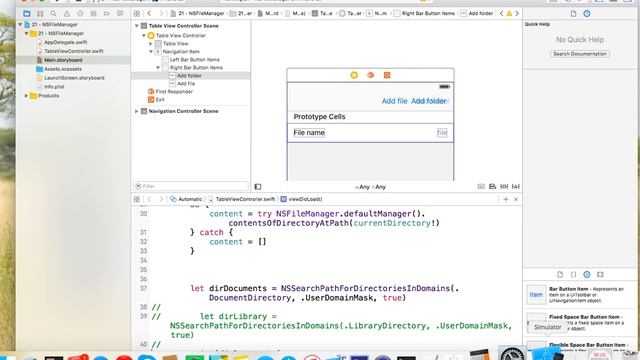
Task: Collapse the 21 - NSFileManager project root
Action: click(x=20, y=24)
